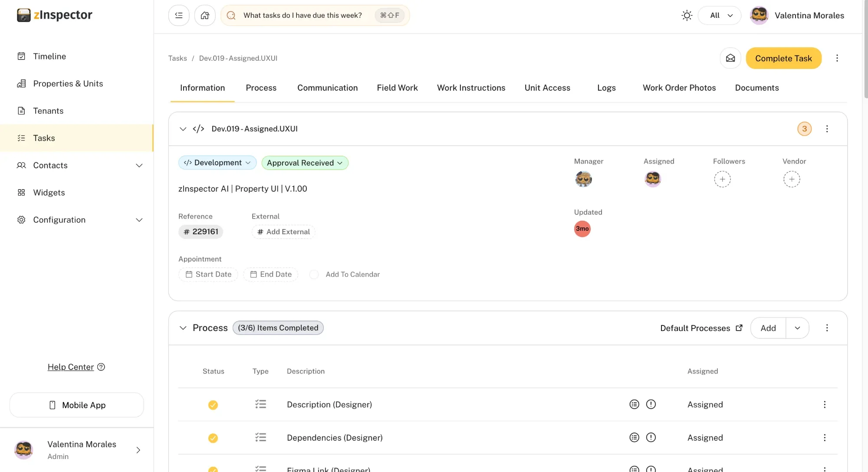This screenshot has width=868, height=472.
Task: Open Tenants in the sidebar
Action: [x=77, y=111]
